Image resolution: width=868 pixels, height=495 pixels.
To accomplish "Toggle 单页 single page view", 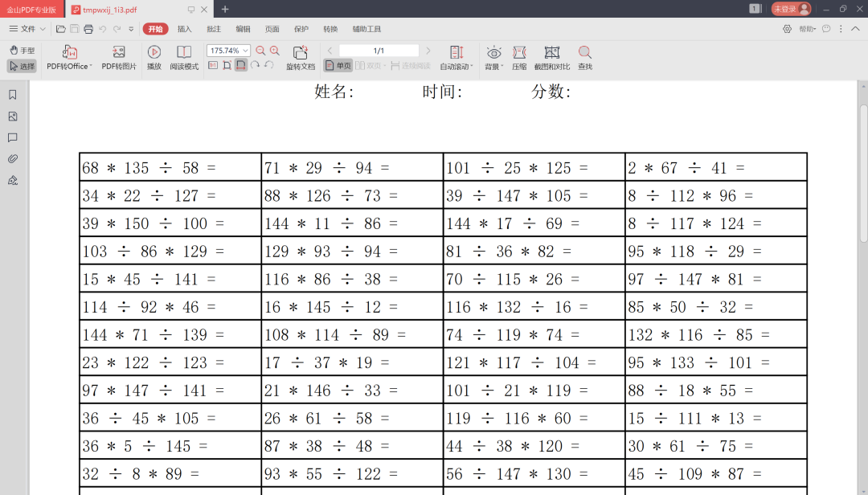I will click(338, 66).
